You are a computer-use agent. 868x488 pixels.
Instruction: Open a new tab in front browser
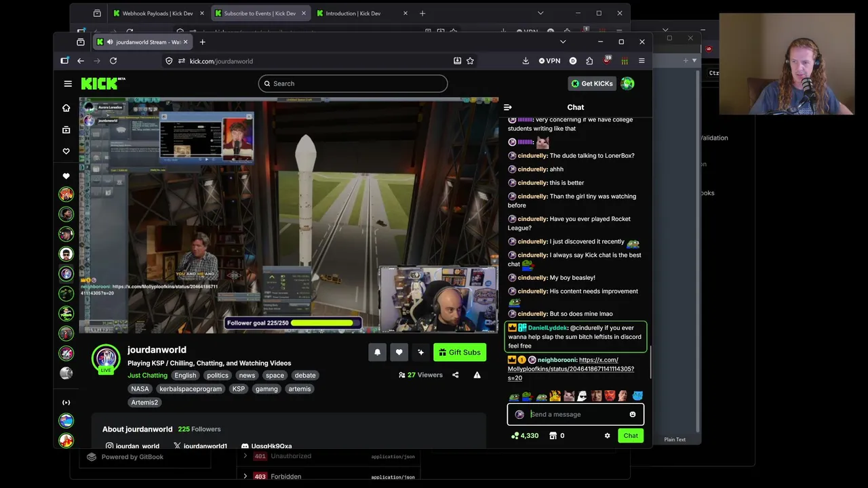click(202, 42)
